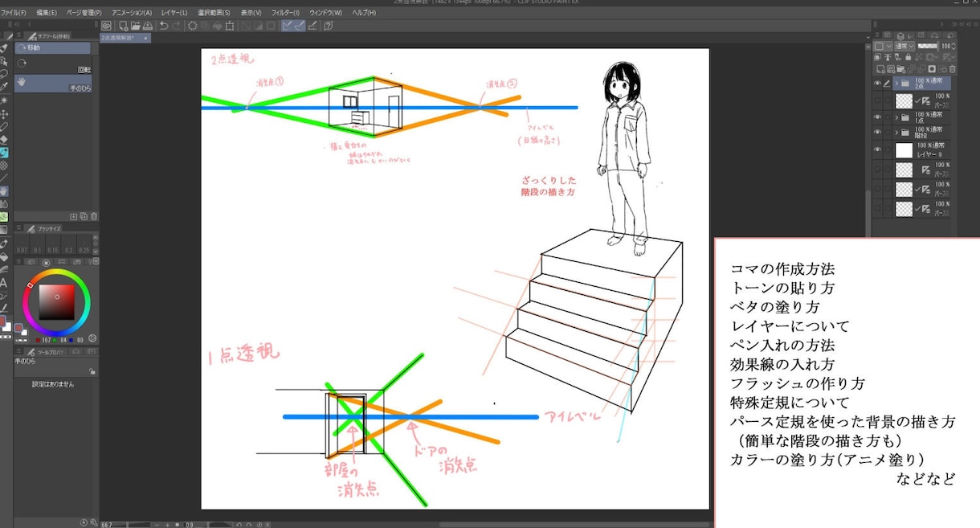Hide the 1点 folder layer
This screenshot has width=980, height=528.
click(x=878, y=117)
